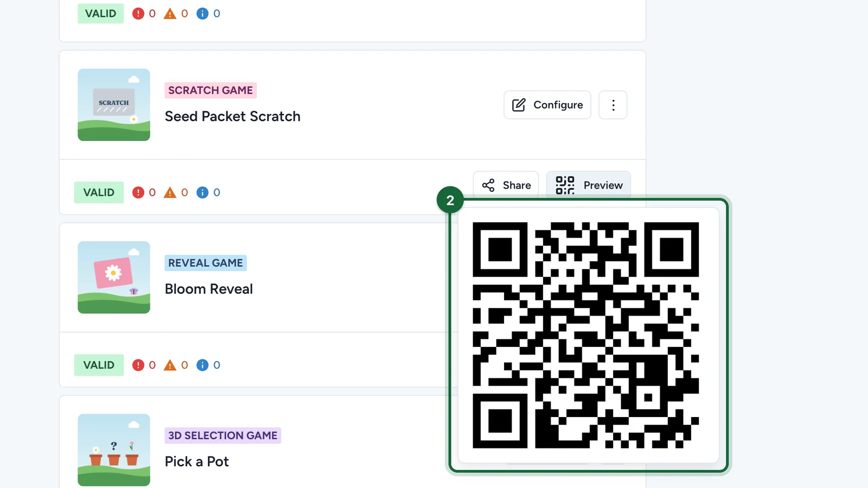Open the three-dot menu for Seed Packet Scratch
Image resolution: width=868 pixels, height=488 pixels.
click(x=613, y=105)
